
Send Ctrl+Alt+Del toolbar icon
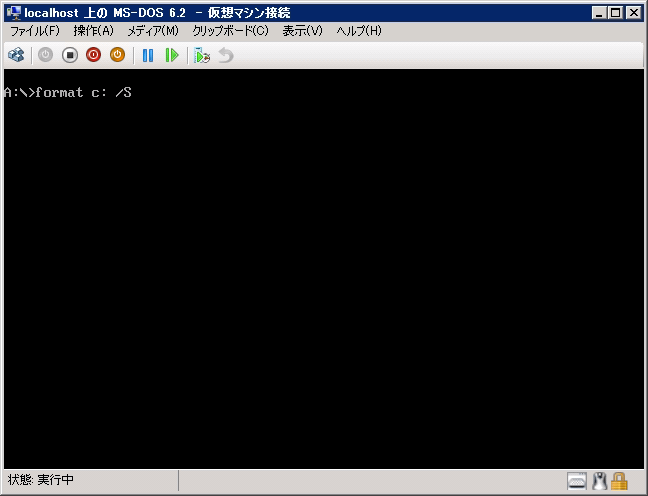[16, 55]
